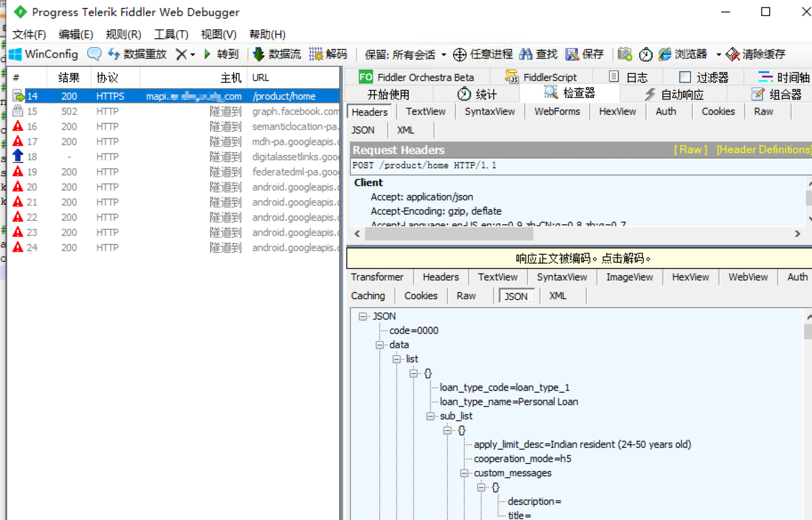Viewport: 812px width, 520px height.
Task: Open the FiddlerScript tab
Action: [x=541, y=77]
